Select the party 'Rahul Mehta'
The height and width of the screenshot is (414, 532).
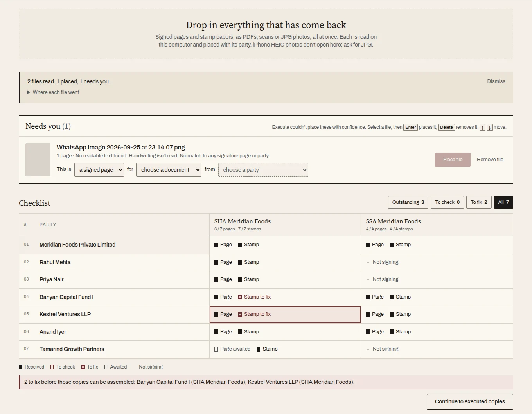55,262
